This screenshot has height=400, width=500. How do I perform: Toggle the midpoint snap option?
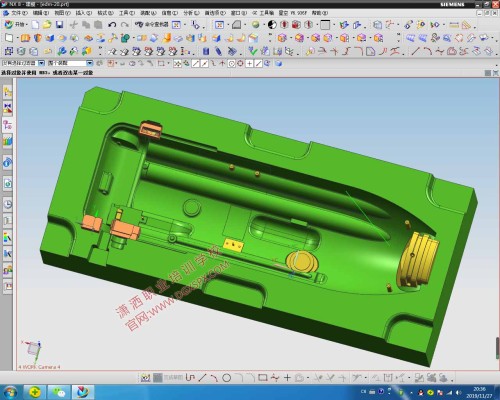click(204, 63)
